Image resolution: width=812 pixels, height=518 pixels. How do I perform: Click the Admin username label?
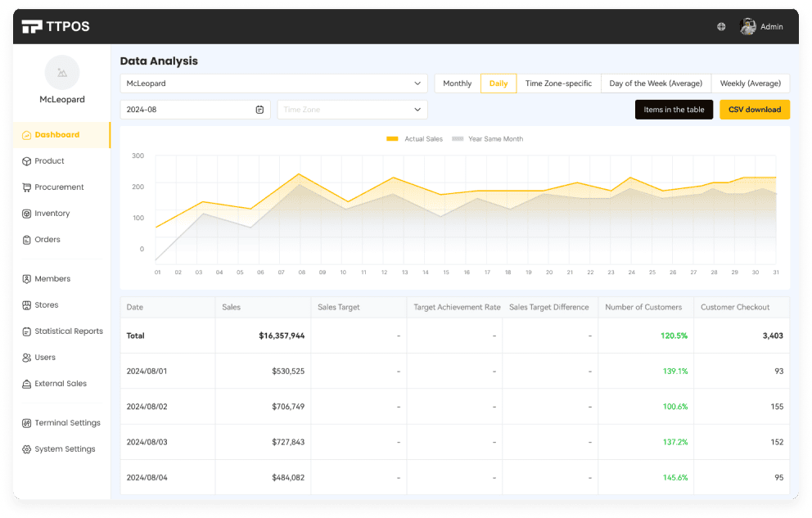[x=772, y=27]
